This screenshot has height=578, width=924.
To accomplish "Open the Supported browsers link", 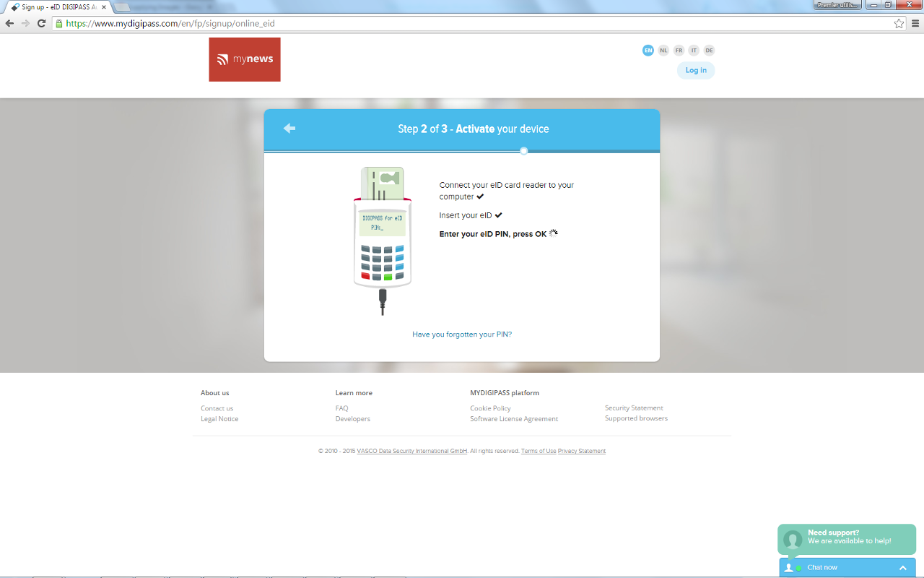I will point(636,418).
